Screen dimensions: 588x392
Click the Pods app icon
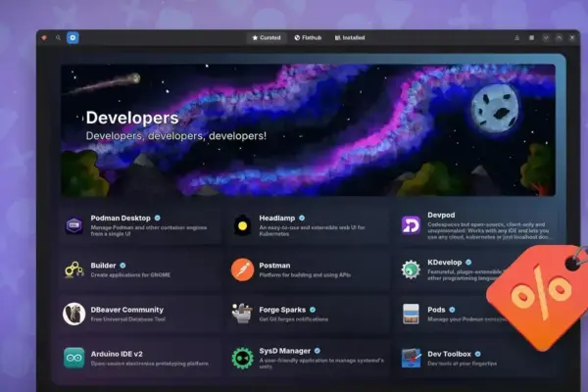(x=411, y=314)
